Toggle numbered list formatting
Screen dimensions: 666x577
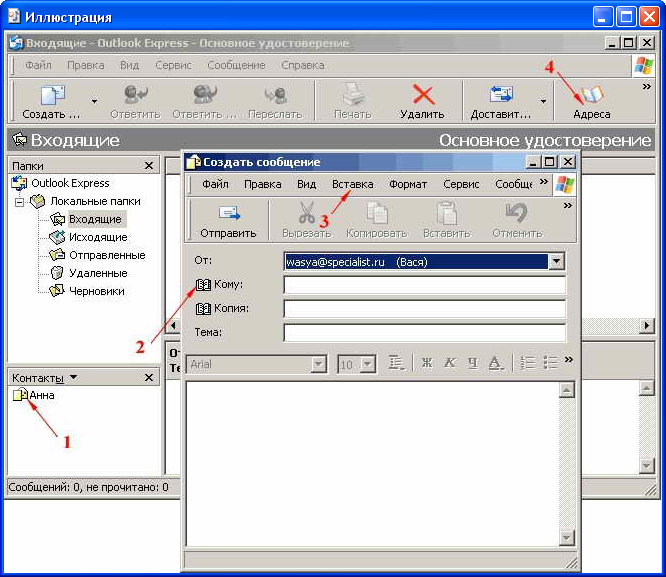[x=527, y=363]
